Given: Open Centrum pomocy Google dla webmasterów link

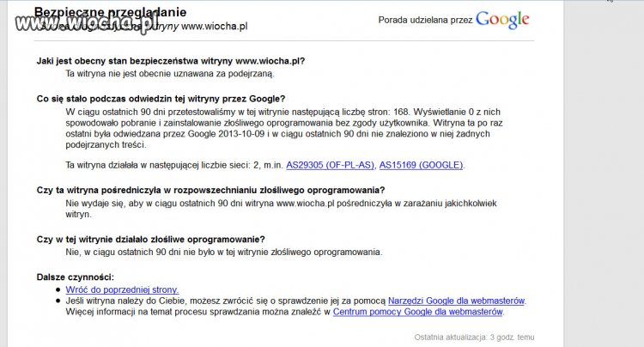Looking at the screenshot, I should pos(417,312).
